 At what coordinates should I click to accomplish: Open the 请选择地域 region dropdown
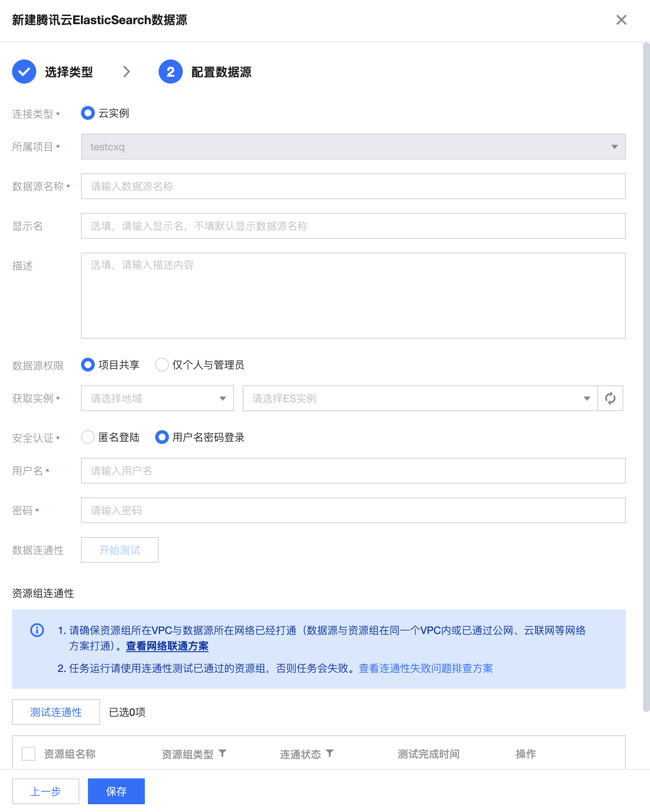(157, 398)
